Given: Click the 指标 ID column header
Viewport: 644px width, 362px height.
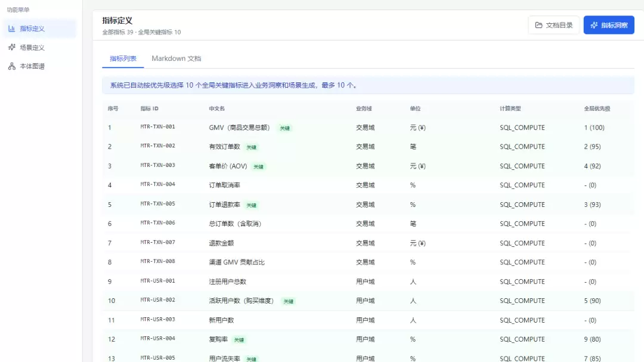Looking at the screenshot, I should click(x=149, y=109).
